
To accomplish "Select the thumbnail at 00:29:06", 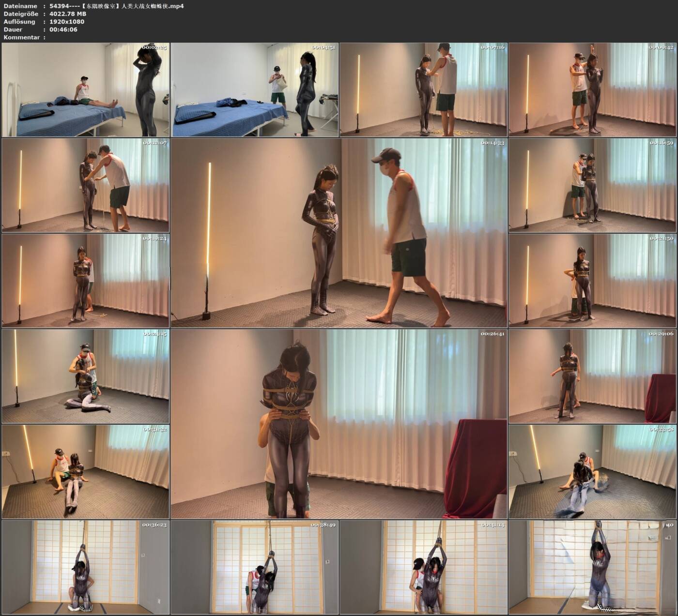I will [592, 376].
